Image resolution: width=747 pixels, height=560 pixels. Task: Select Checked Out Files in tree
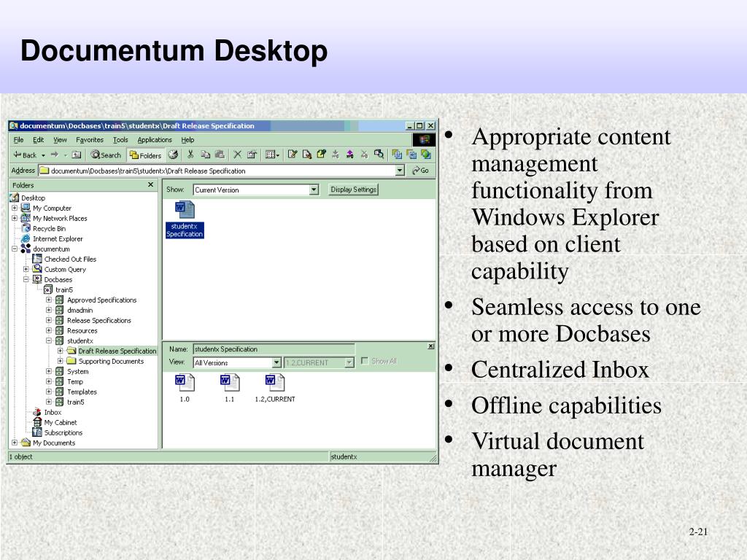[x=65, y=259]
